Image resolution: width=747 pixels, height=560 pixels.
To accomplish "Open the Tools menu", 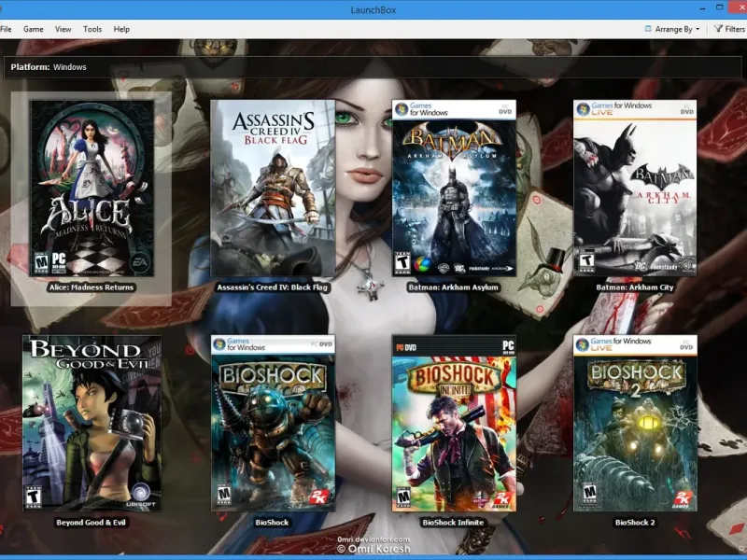I will click(92, 29).
